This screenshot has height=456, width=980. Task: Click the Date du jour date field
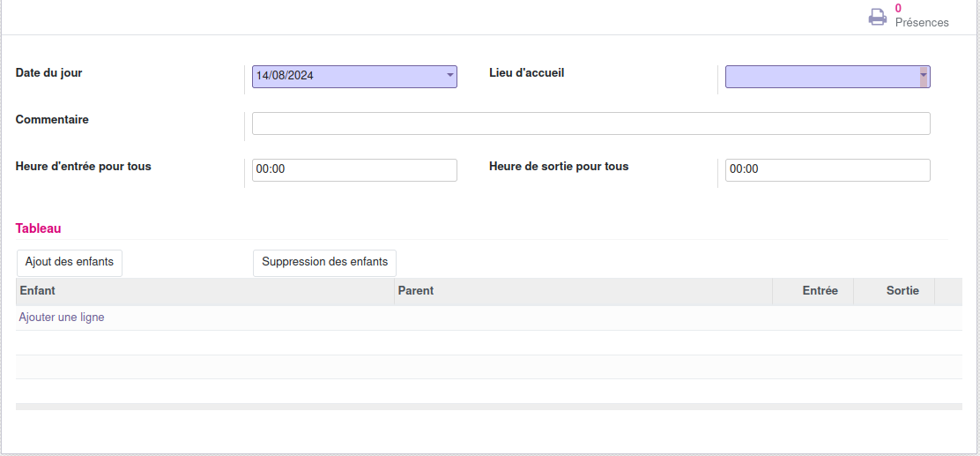[x=348, y=77]
